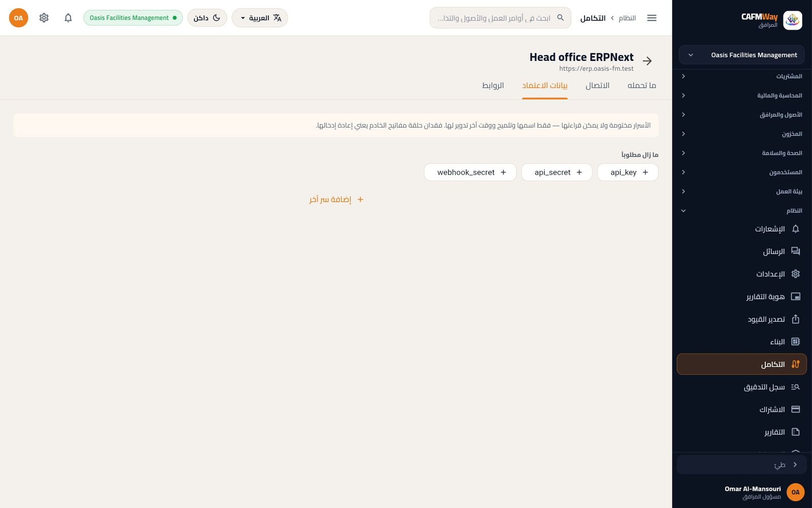Expand the المحاسبة والمالية section

741,96
